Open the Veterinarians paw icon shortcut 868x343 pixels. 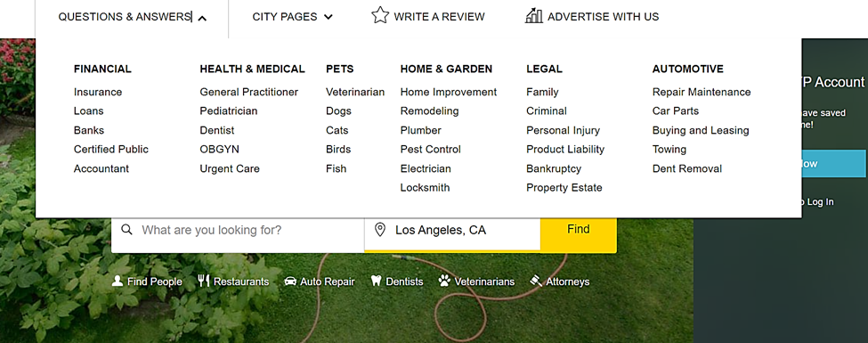pyautogui.click(x=444, y=281)
